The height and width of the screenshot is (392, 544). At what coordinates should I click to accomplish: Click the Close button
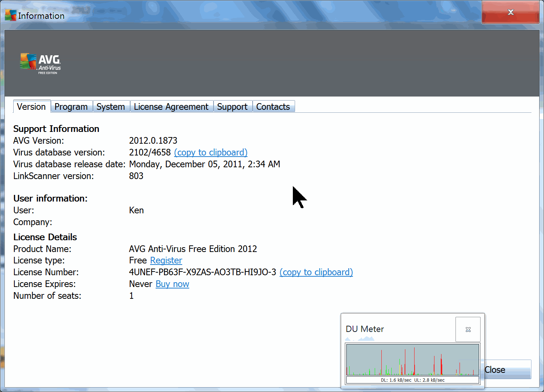pos(507,370)
